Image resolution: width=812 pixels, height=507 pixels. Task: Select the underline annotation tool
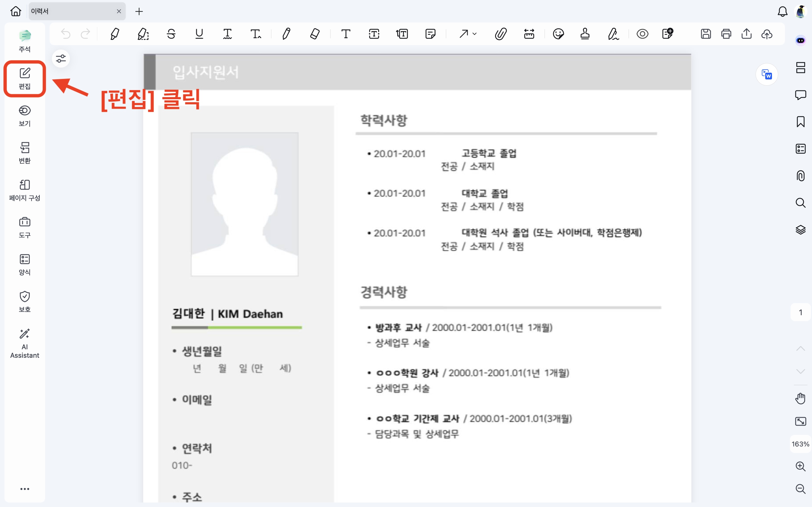(199, 34)
